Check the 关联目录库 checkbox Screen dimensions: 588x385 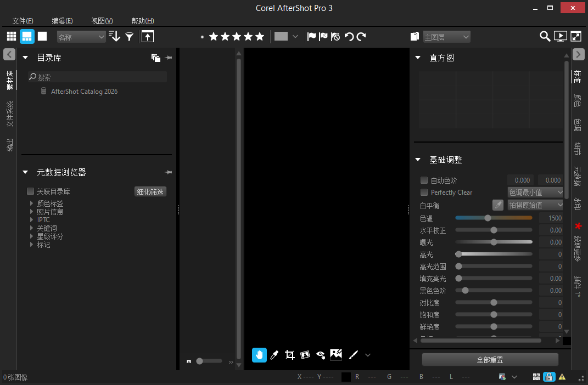pos(30,191)
